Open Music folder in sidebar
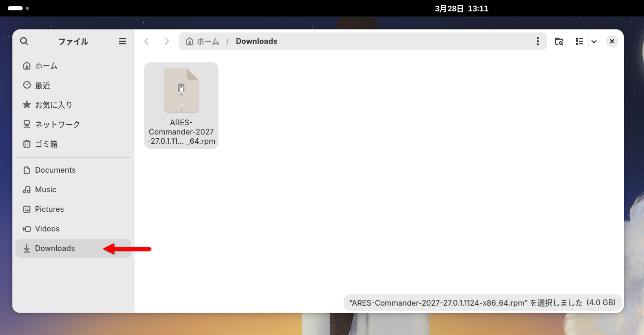Screen dimensions: 644x335 [46, 190]
